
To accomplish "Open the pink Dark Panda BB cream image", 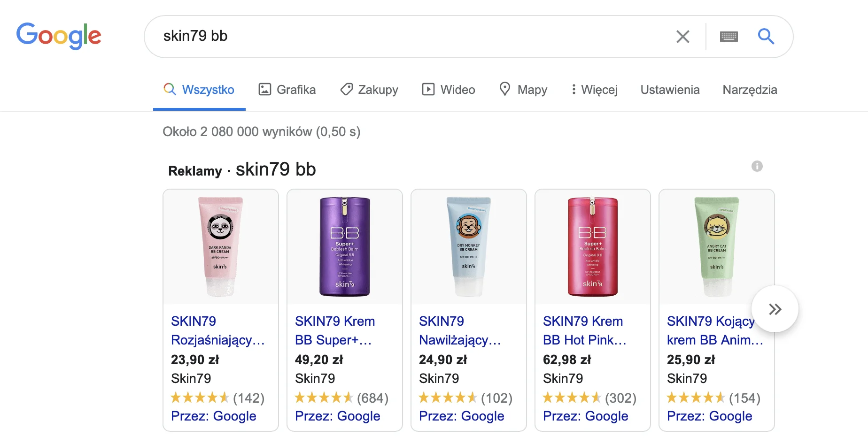I will coord(220,247).
